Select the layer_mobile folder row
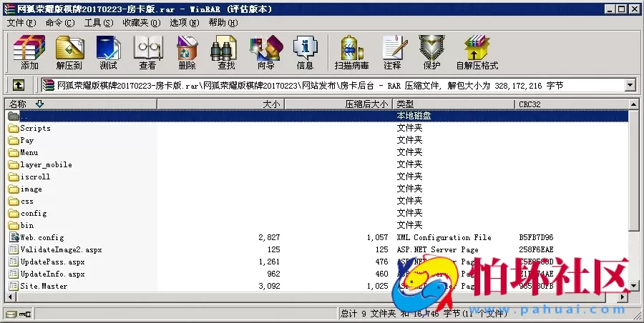This screenshot has height=323, width=644. click(316, 164)
